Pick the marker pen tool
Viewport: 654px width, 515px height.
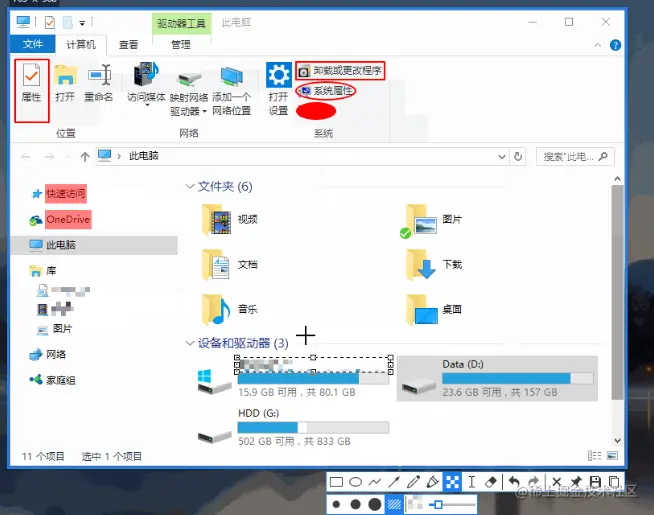(x=433, y=482)
